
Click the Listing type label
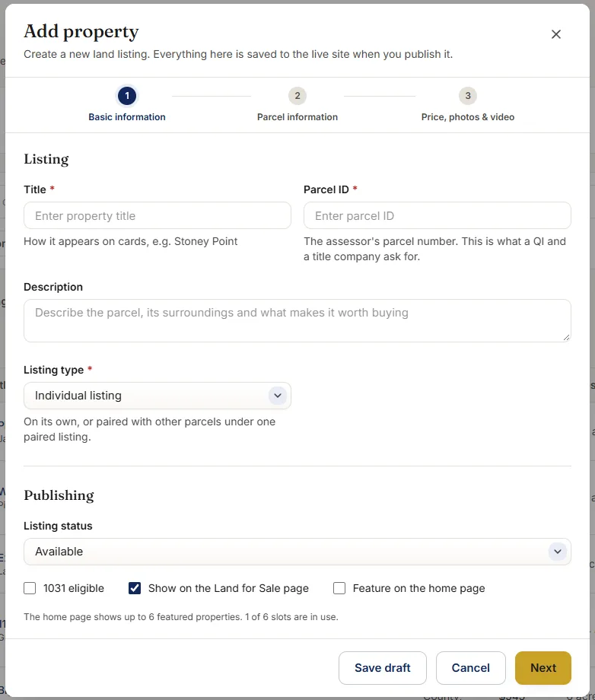coord(53,370)
